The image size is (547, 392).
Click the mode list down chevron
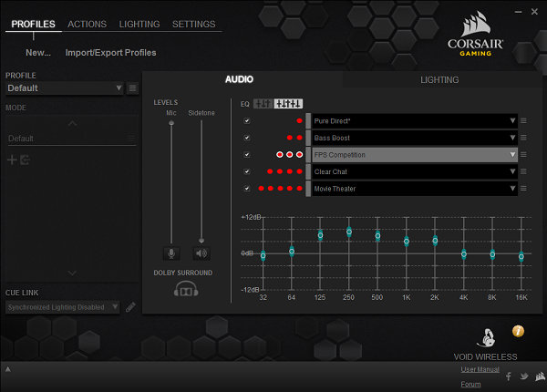click(x=72, y=273)
